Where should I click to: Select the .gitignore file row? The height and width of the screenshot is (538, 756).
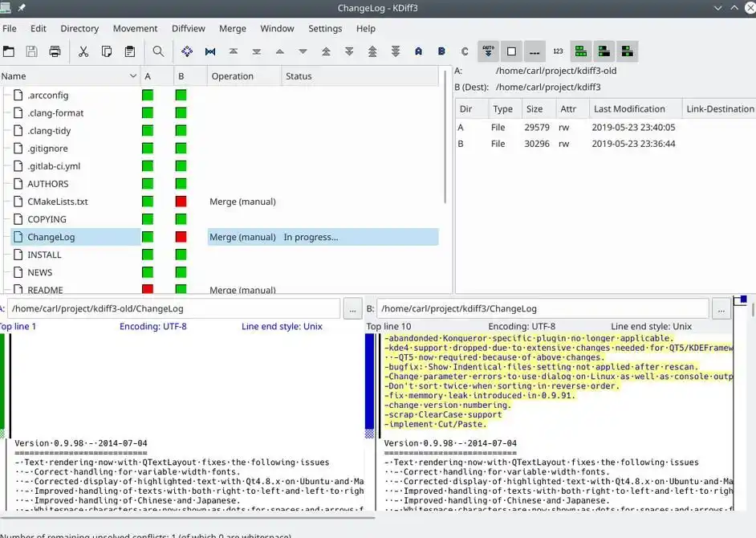[225, 148]
